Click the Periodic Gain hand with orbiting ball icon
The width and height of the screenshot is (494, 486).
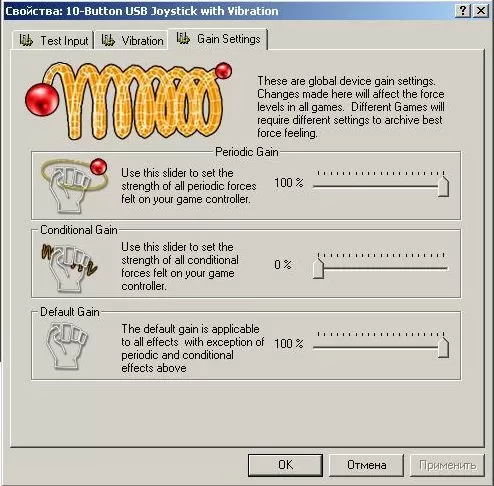pos(74,185)
